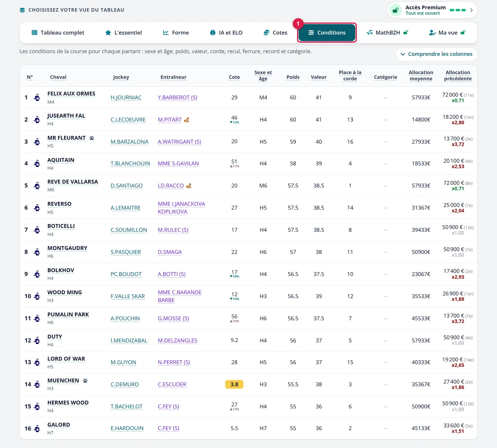Open jockey H.JOURNIAC's profile link
Screen dimensions: 497x448
126,97
